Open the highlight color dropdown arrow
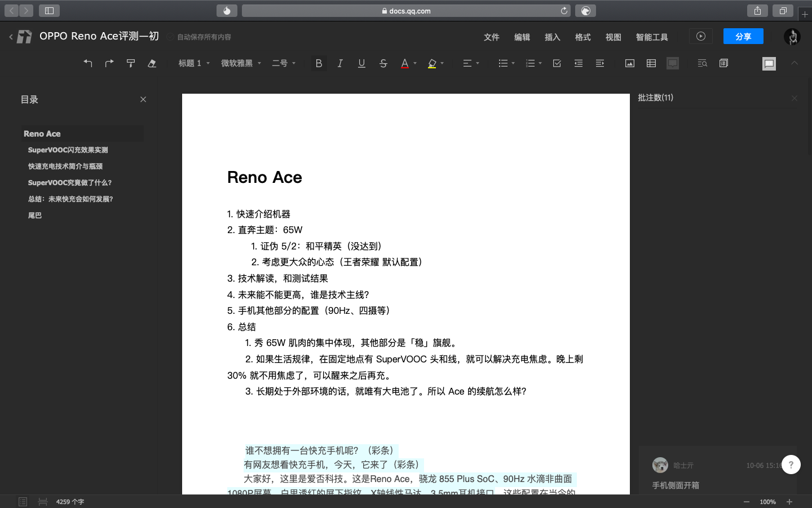Image resolution: width=812 pixels, height=508 pixels. tap(442, 63)
